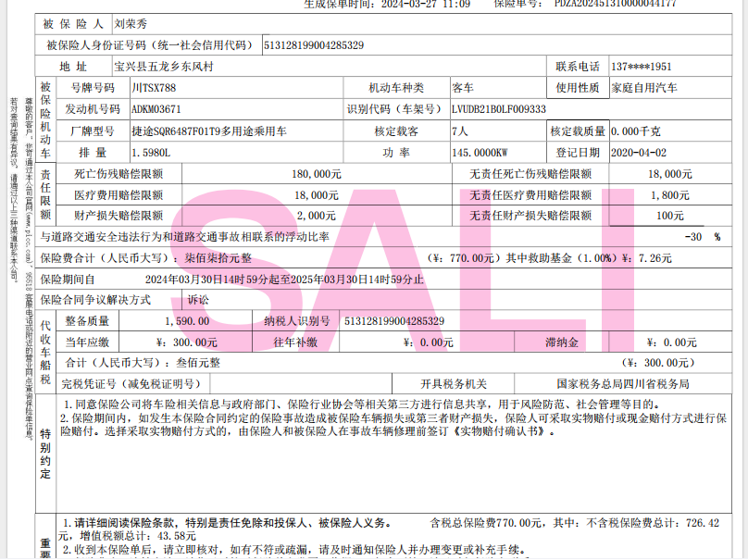Select medical expense limit 18,000元
Viewport: 748px width, 560px height.
point(317,195)
